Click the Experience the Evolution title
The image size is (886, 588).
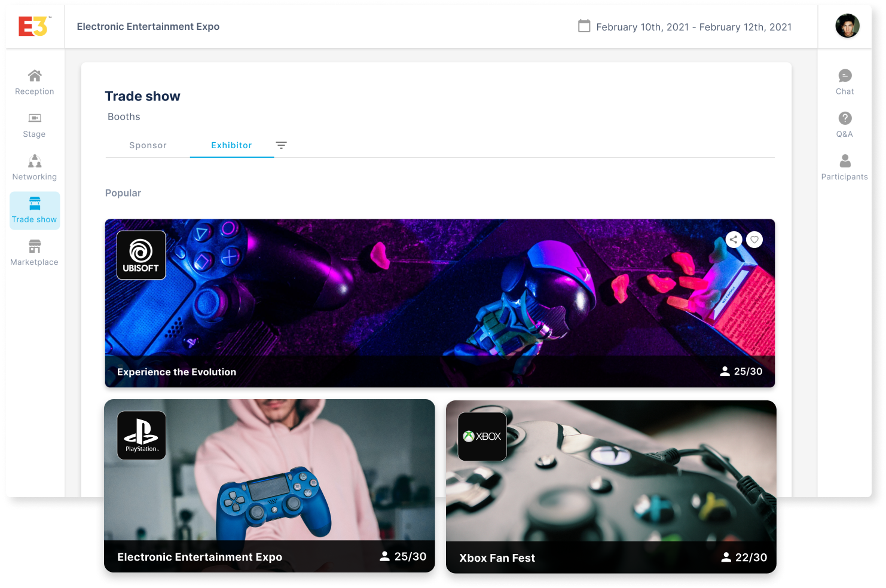coord(177,372)
